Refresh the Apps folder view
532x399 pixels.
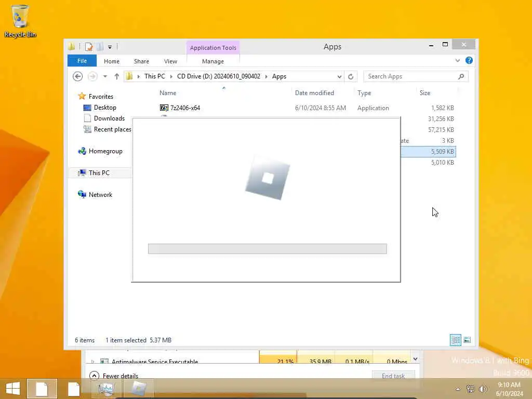(x=351, y=77)
